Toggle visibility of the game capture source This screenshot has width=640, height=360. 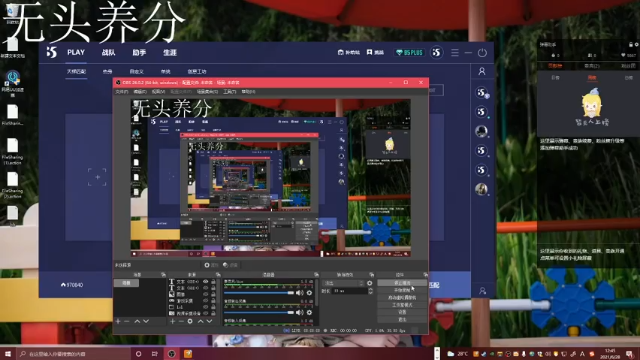click(206, 301)
